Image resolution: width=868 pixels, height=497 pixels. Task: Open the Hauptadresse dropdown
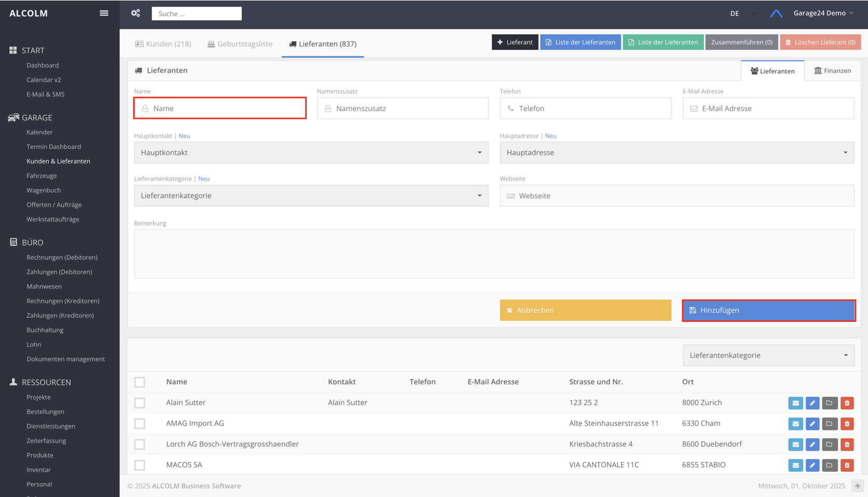point(676,153)
